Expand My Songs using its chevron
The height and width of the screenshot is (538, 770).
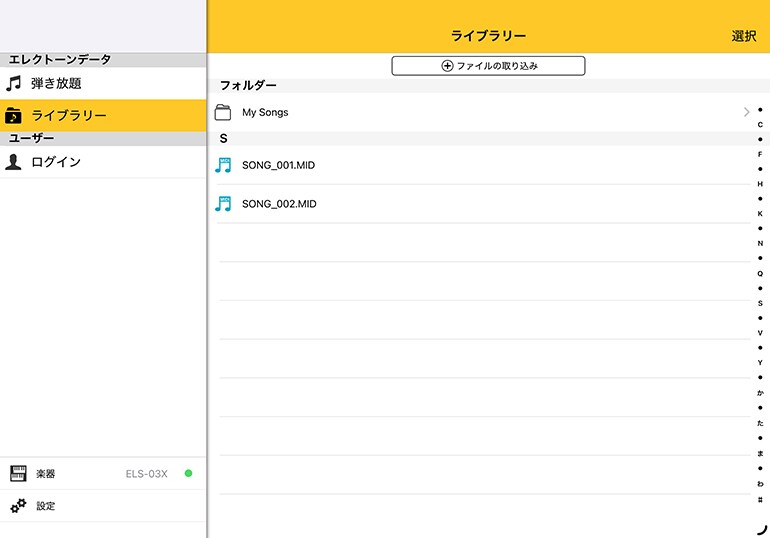click(x=746, y=112)
